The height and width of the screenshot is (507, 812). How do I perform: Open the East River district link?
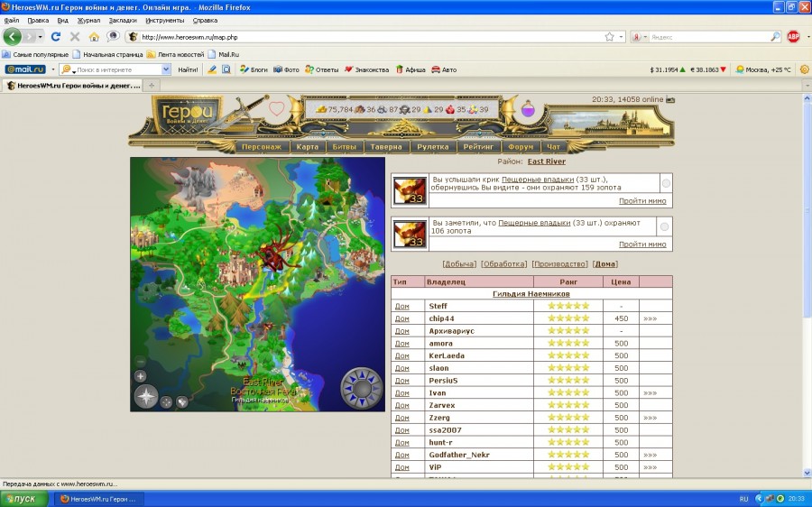pos(547,161)
